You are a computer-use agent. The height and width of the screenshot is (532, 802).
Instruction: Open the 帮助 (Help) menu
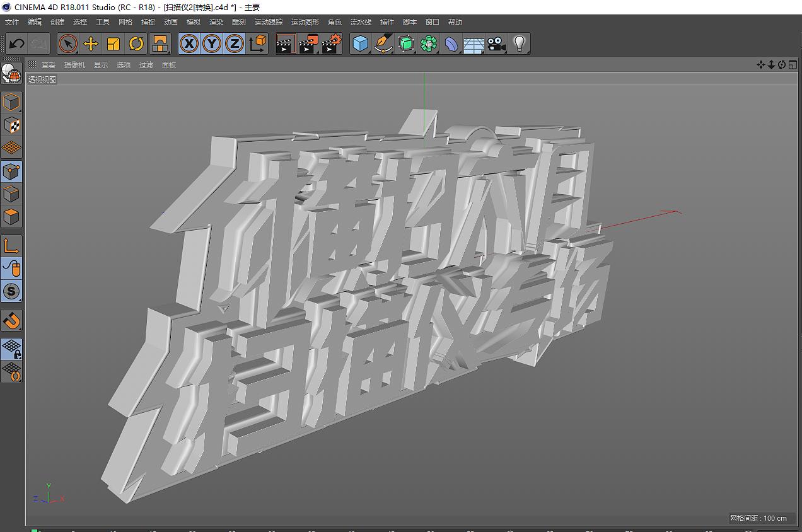(x=455, y=22)
